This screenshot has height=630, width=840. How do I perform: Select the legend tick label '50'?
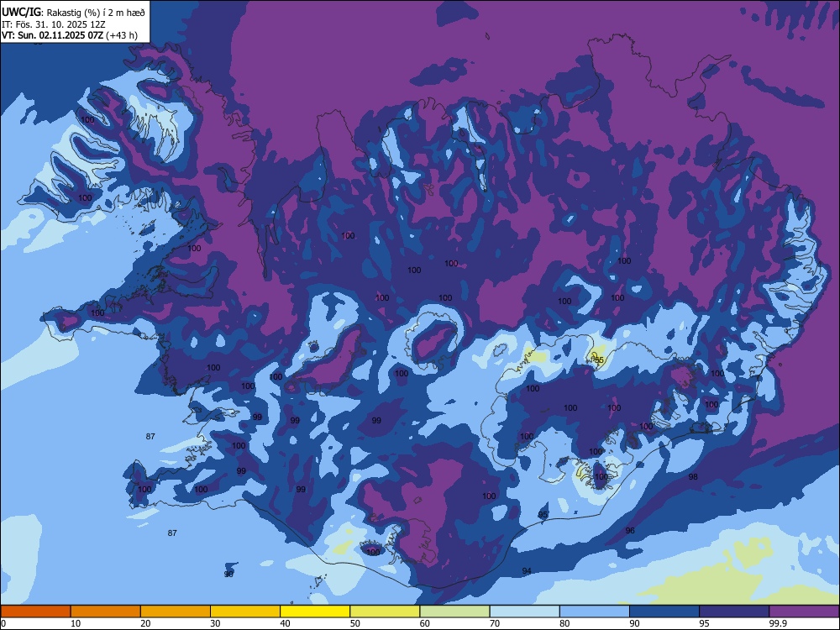coord(354,623)
